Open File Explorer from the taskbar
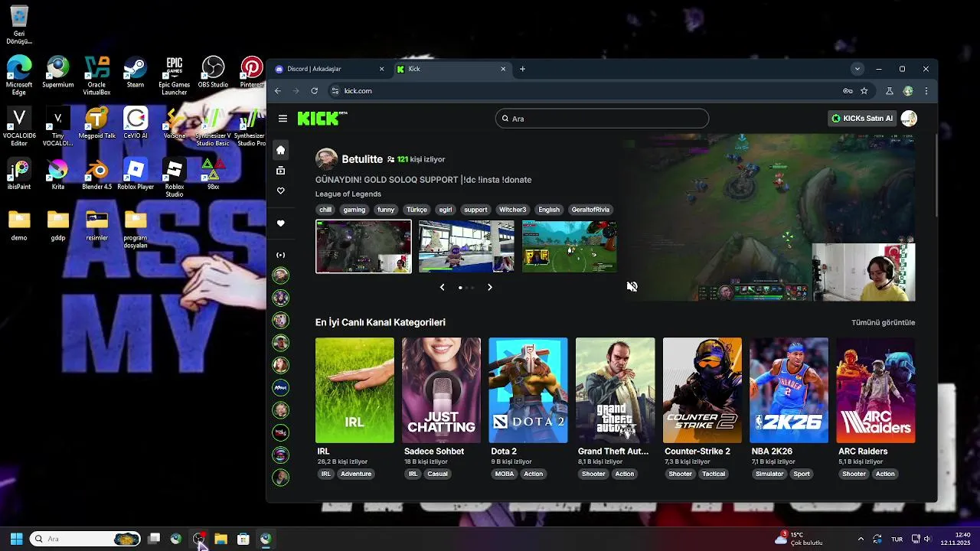Screen dimensions: 980x551 (x=220, y=539)
